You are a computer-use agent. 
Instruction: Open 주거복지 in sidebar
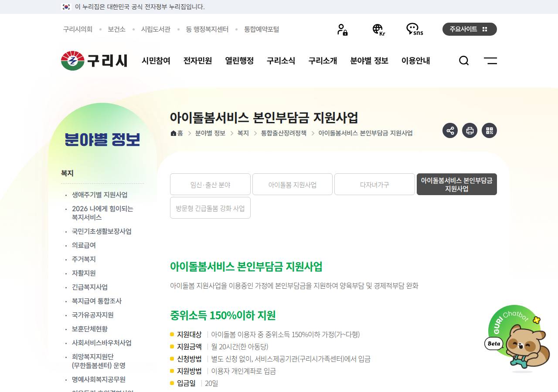pos(84,259)
